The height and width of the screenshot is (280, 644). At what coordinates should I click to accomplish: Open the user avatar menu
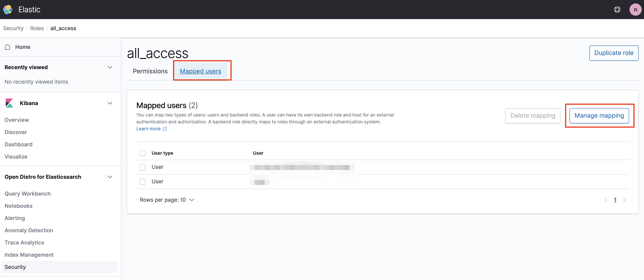click(x=635, y=10)
